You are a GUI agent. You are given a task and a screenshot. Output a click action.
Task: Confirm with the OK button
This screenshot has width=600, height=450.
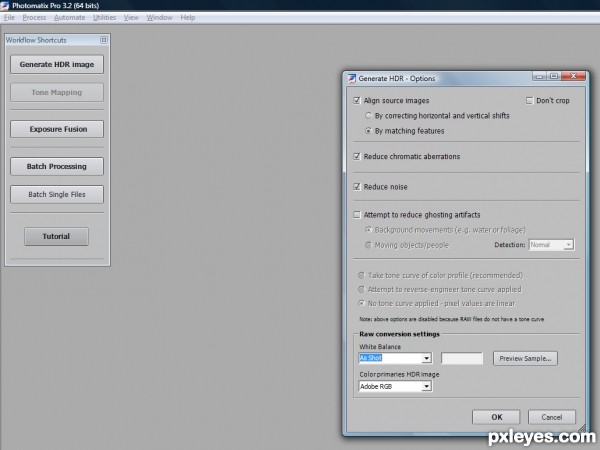[496, 417]
